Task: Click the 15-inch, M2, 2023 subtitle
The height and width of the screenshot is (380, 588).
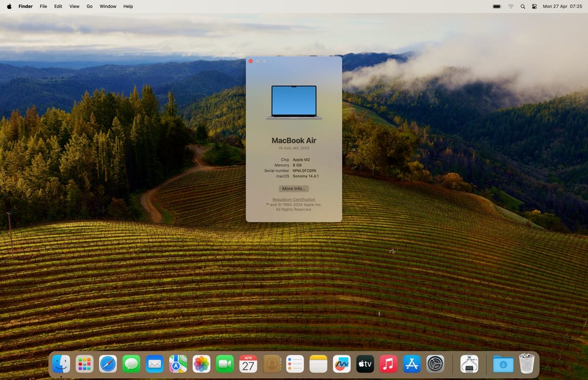Action: tap(293, 148)
